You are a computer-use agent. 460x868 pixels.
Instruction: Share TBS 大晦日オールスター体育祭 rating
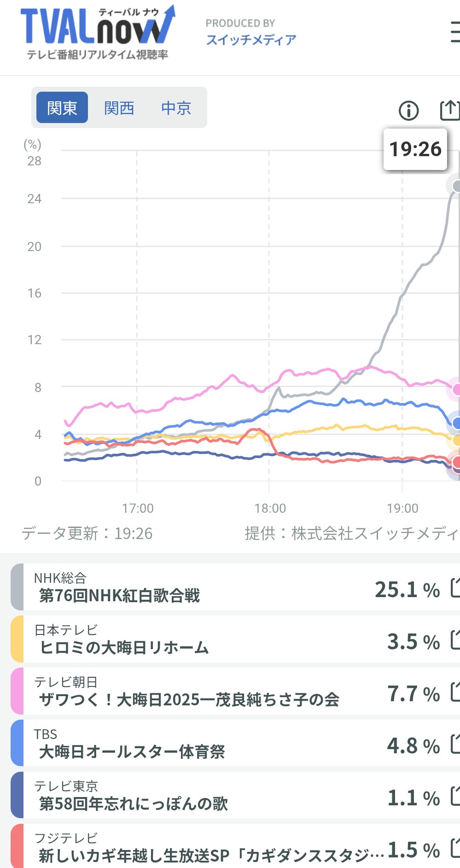[x=455, y=744]
